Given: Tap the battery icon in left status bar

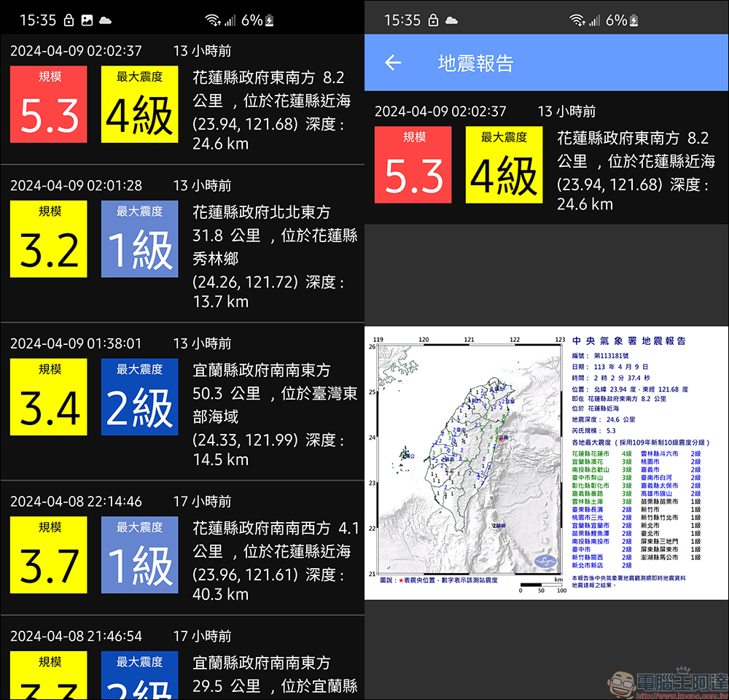Looking at the screenshot, I should click(x=269, y=20).
